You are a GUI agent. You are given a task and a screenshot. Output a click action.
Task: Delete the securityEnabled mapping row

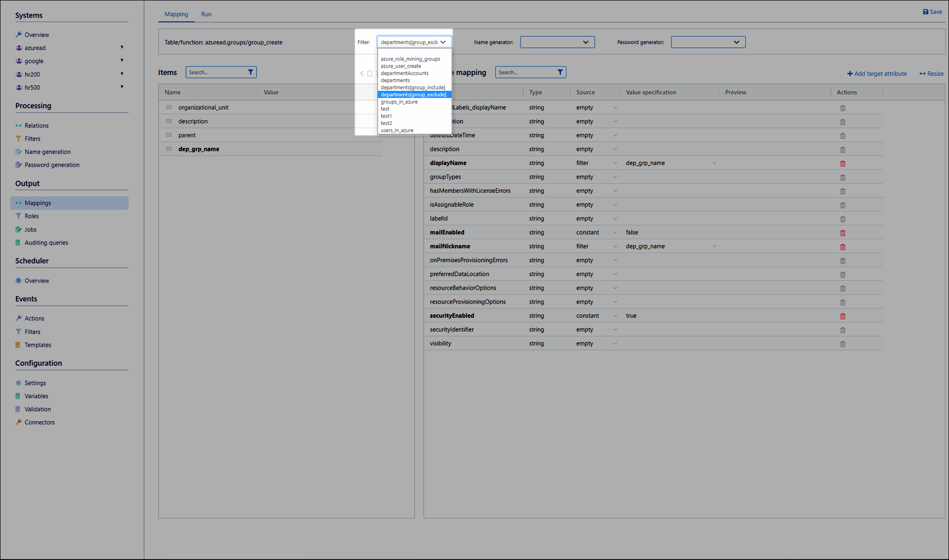(x=843, y=316)
